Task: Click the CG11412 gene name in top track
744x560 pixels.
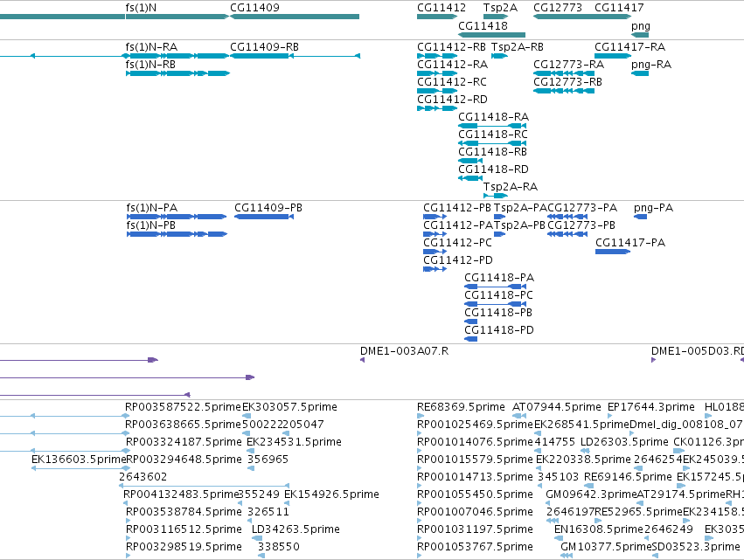Action: tap(442, 8)
